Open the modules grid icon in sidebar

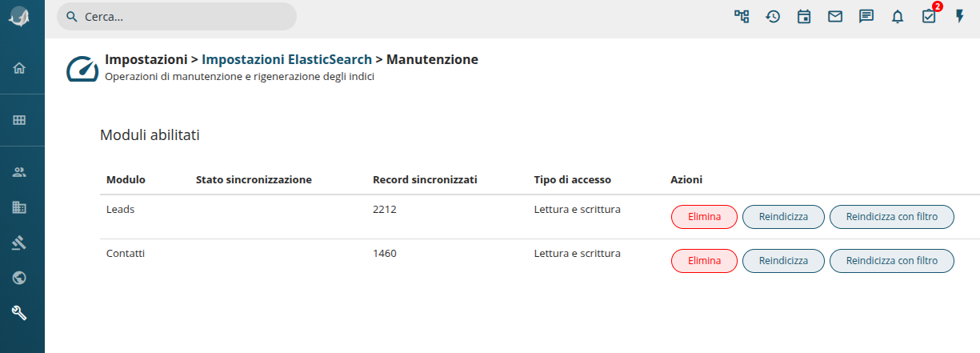coord(20,120)
